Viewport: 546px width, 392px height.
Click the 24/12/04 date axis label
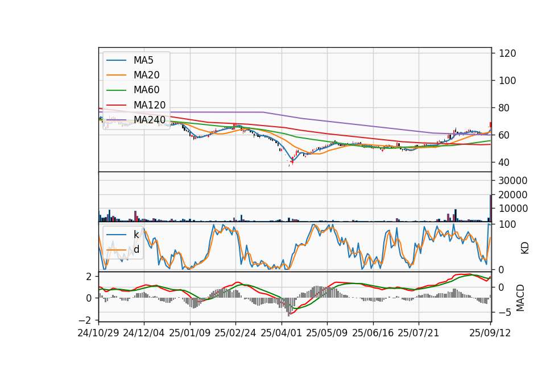click(144, 333)
